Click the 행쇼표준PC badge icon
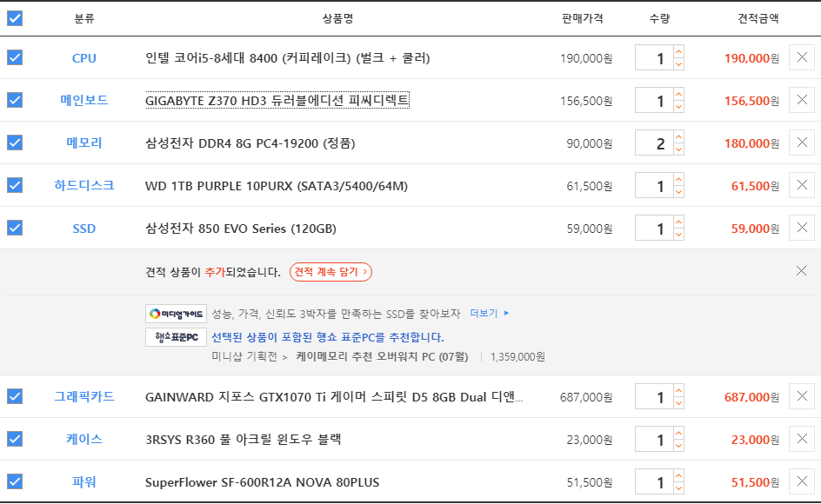The image size is (821, 504). (x=176, y=337)
